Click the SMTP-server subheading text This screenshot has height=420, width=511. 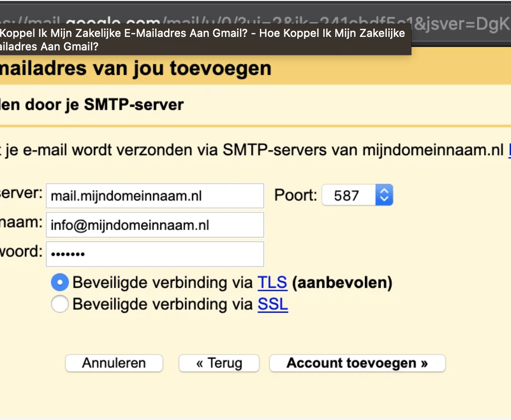pyautogui.click(x=92, y=105)
